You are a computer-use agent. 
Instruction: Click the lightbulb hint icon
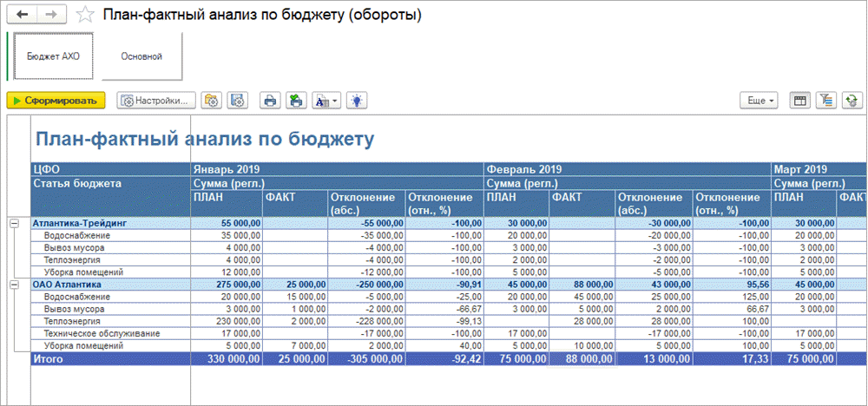click(356, 101)
